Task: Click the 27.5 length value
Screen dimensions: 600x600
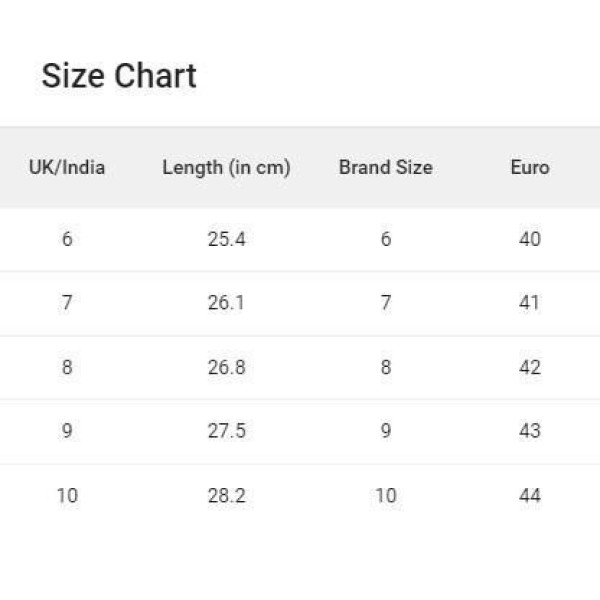Action: point(226,431)
